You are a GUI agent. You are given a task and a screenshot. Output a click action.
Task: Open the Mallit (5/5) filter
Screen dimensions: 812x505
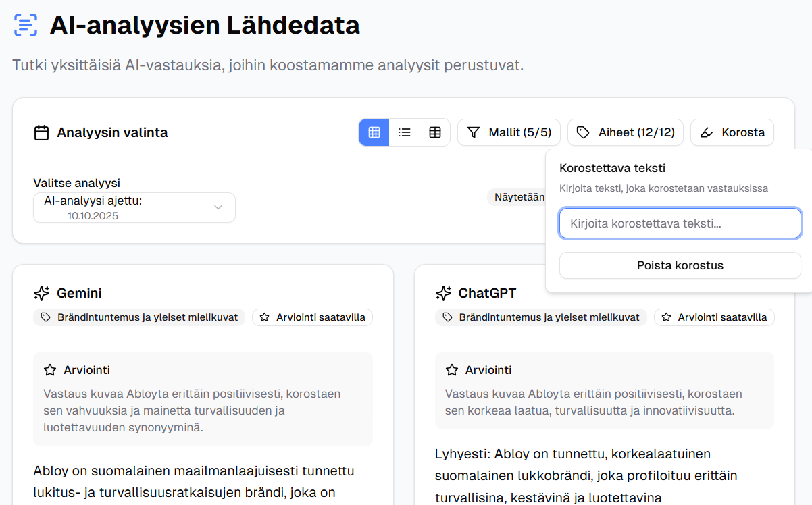tap(509, 132)
